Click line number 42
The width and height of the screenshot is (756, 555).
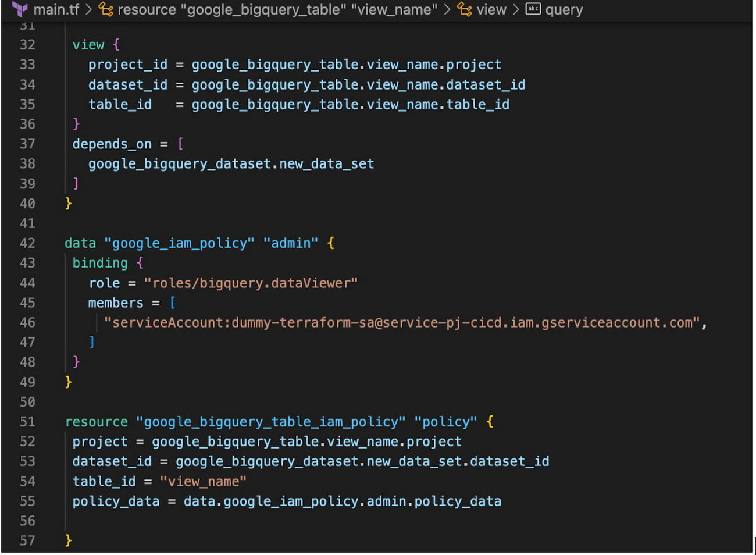[27, 243]
